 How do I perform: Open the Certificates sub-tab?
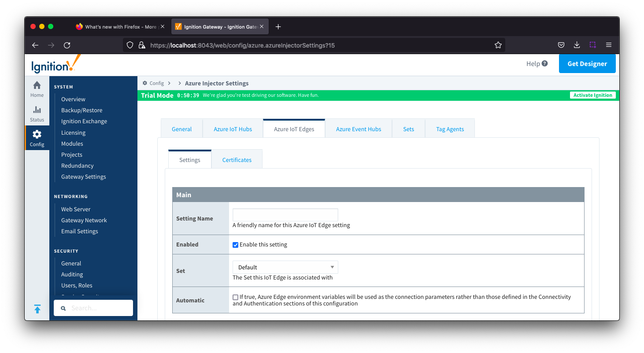(x=237, y=160)
